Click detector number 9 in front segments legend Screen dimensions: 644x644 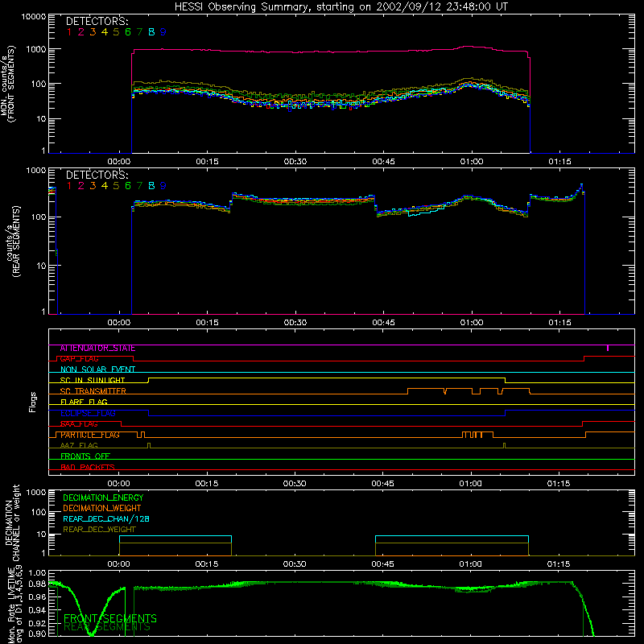(163, 32)
